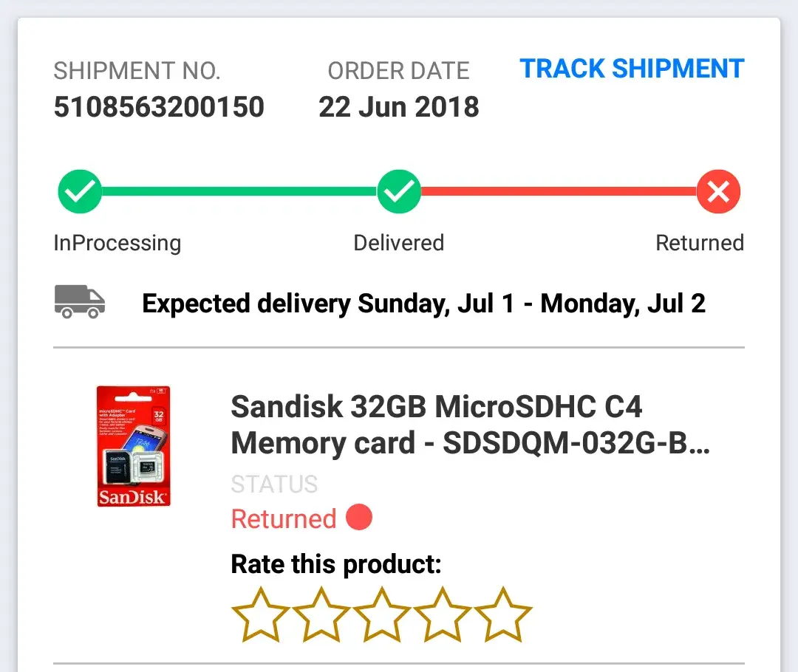
Task: Click the Returned step label under the tracker
Action: tap(700, 243)
